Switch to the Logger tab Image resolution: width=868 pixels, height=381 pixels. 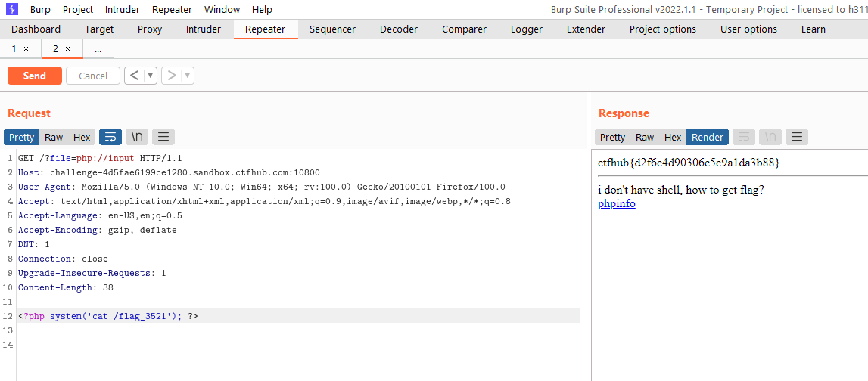527,29
